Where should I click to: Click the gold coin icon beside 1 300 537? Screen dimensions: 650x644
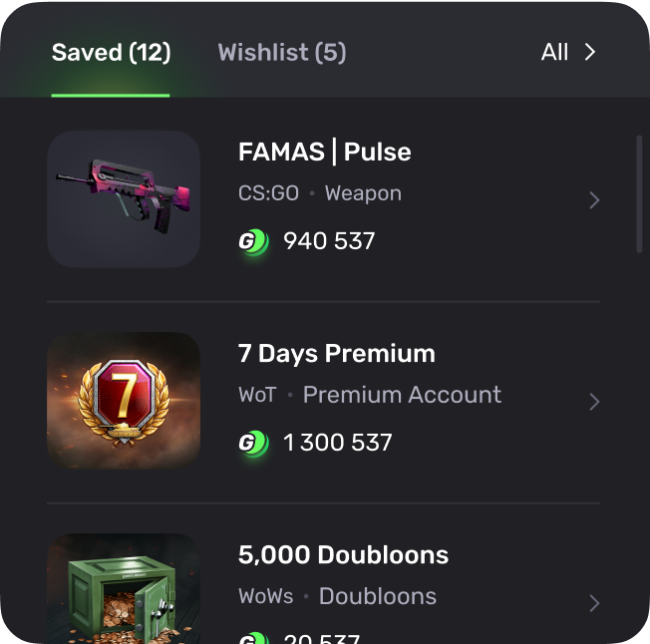click(253, 443)
